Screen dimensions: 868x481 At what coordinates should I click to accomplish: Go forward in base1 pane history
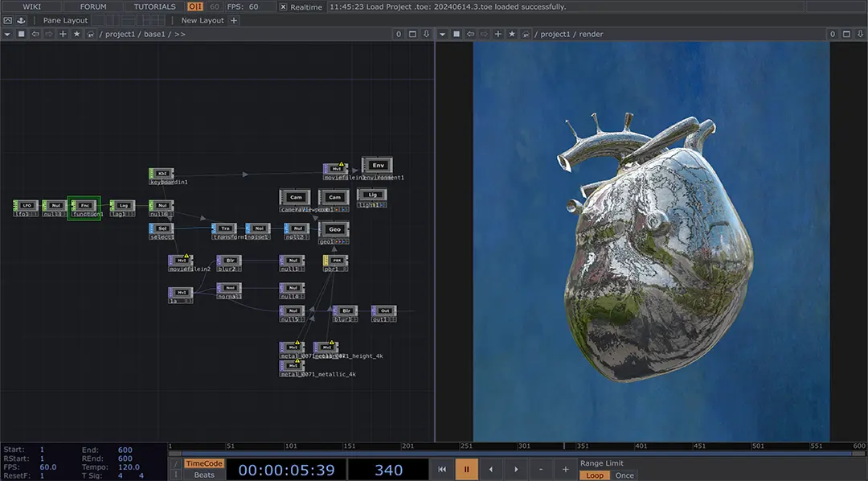pyautogui.click(x=49, y=34)
